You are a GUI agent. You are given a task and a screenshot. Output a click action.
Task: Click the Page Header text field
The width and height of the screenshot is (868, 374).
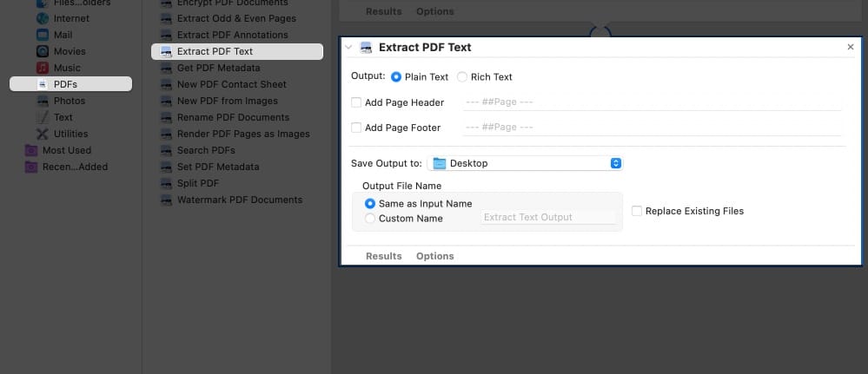[653, 102]
